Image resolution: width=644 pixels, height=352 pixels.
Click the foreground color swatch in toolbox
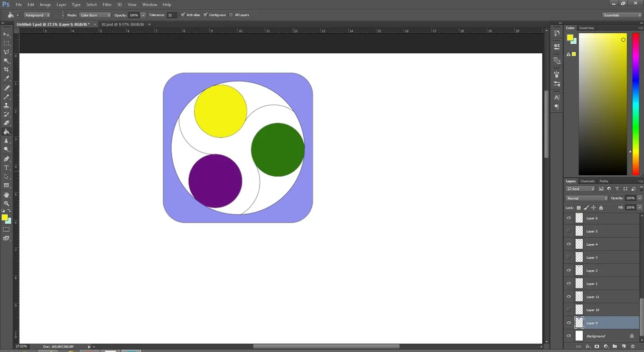coord(5,218)
